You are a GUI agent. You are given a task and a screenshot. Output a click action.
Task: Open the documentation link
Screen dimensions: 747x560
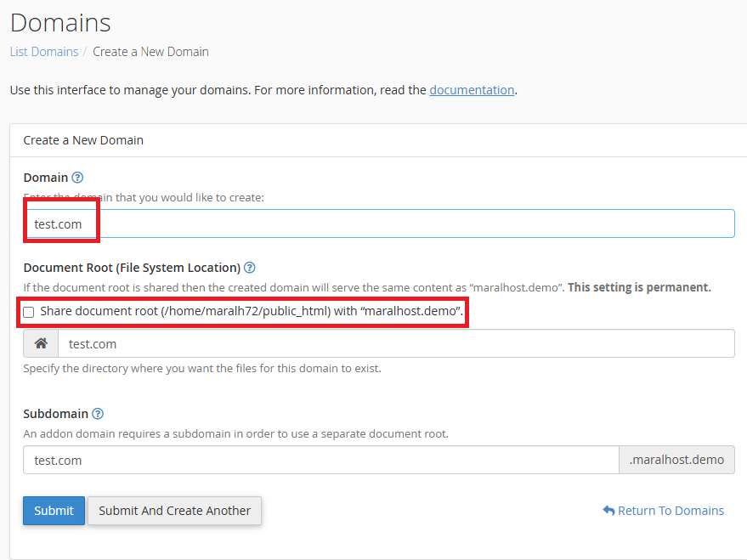472,89
